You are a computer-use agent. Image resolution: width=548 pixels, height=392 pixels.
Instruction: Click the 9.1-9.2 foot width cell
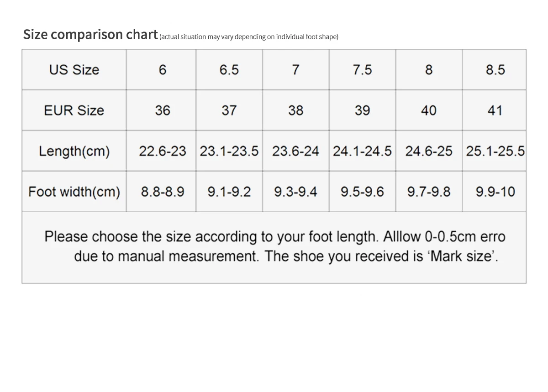click(229, 191)
